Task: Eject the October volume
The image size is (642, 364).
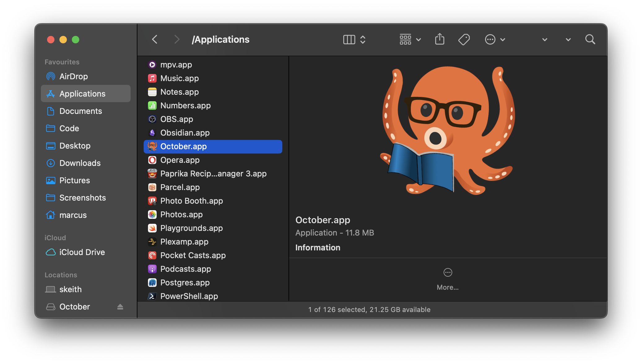Action: pyautogui.click(x=120, y=307)
